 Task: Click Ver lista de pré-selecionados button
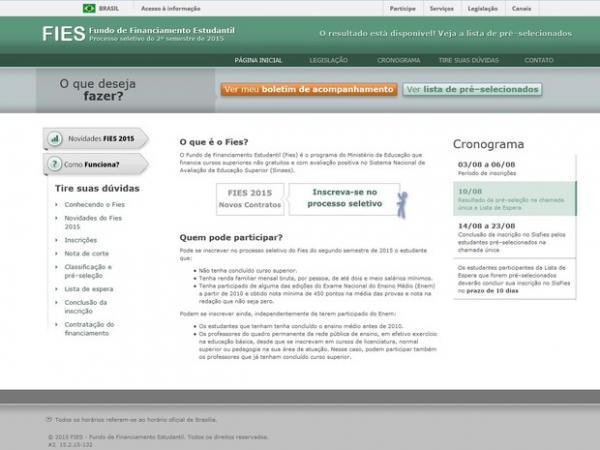coord(472,90)
